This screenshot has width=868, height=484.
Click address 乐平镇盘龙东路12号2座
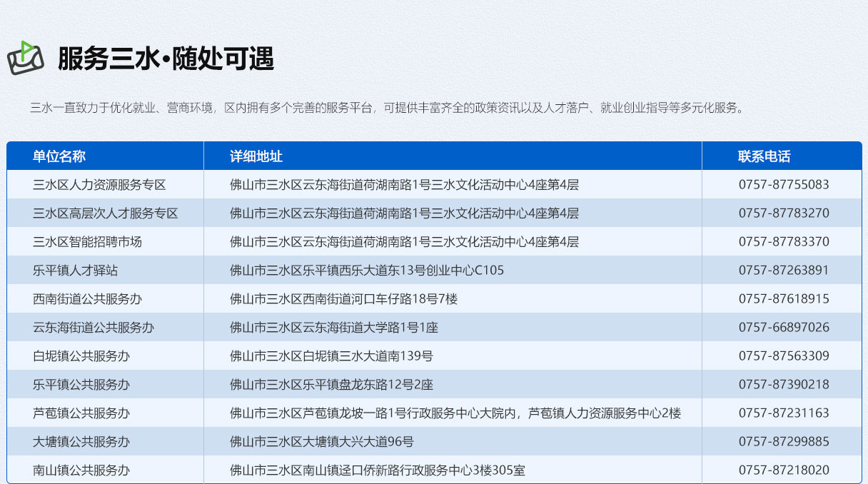(x=331, y=385)
